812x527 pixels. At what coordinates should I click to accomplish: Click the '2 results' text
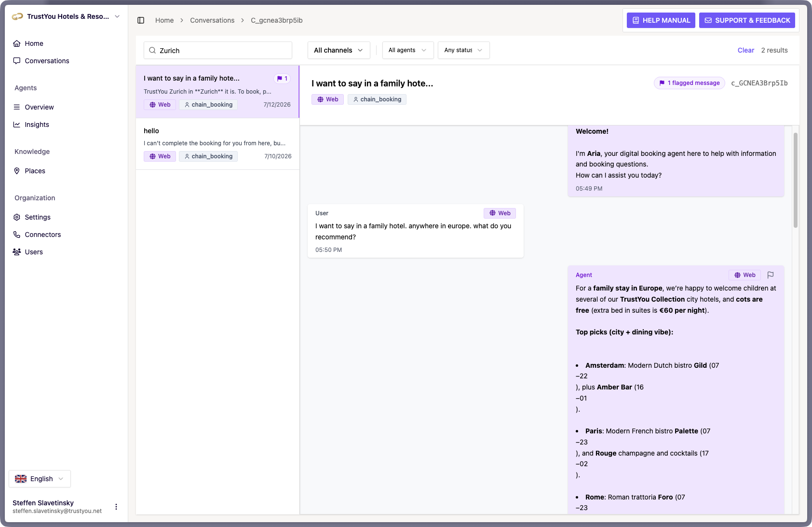pyautogui.click(x=774, y=50)
